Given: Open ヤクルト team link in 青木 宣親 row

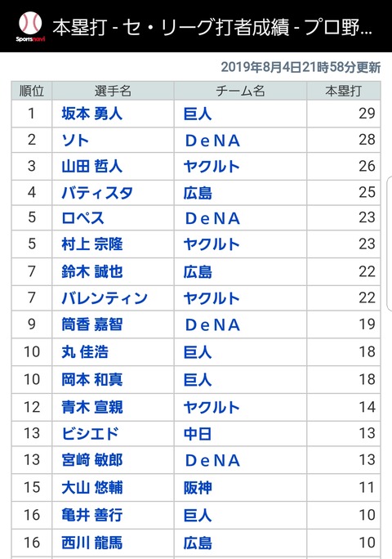Looking at the screenshot, I should pos(212,407).
